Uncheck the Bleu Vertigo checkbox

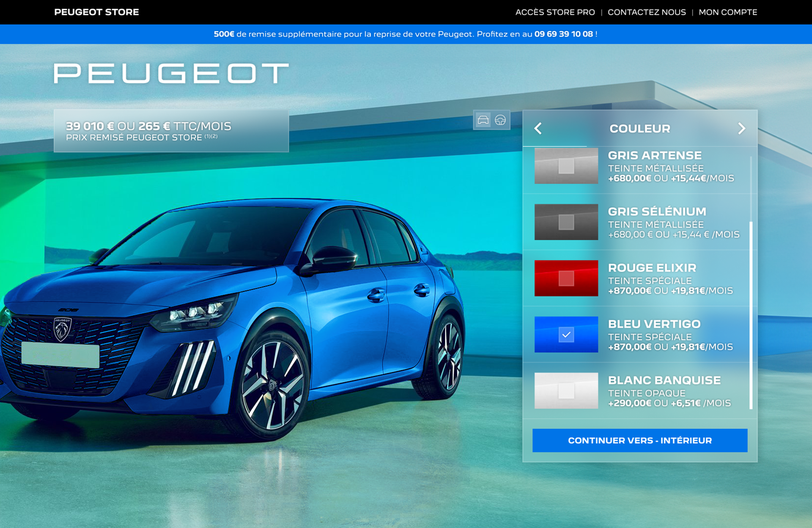click(x=566, y=335)
